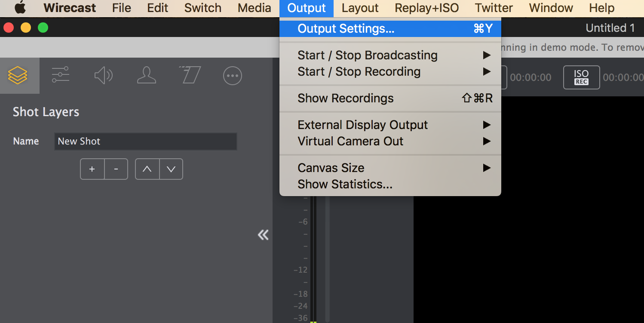Click the Shot Layers heading text
The height and width of the screenshot is (323, 644).
[x=46, y=112]
